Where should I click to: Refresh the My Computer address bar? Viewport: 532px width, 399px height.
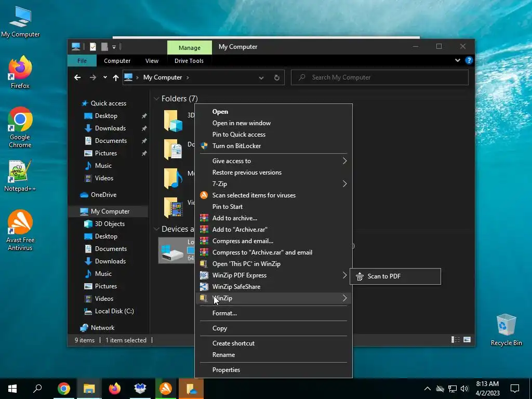coord(276,78)
